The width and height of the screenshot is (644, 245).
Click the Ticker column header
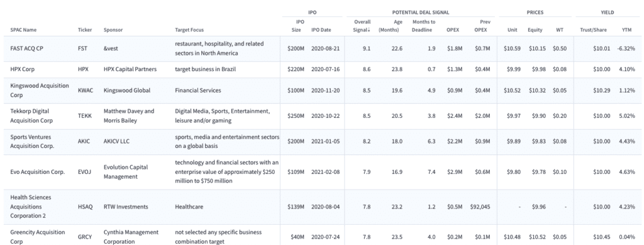[85, 30]
